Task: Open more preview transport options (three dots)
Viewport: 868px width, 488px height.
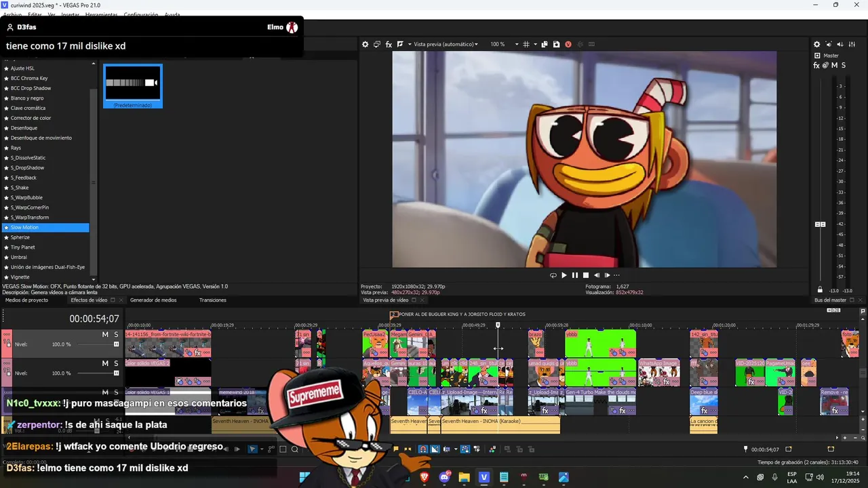Action: tap(616, 275)
